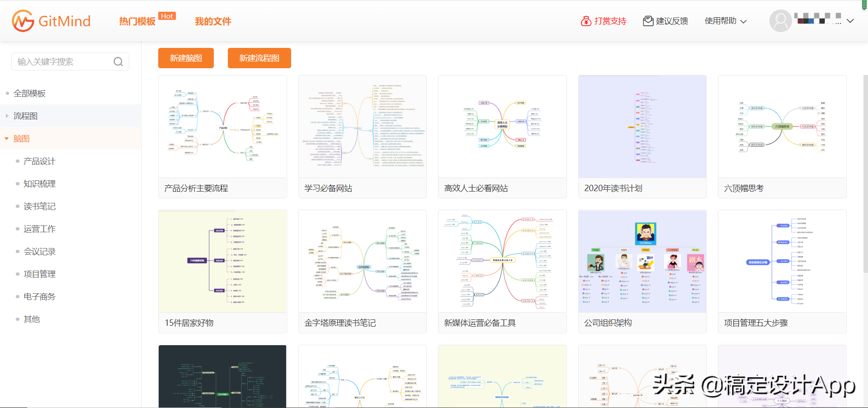Click the 建议反馈 feedback icon
This screenshot has height=408, width=868.
click(x=648, y=21)
